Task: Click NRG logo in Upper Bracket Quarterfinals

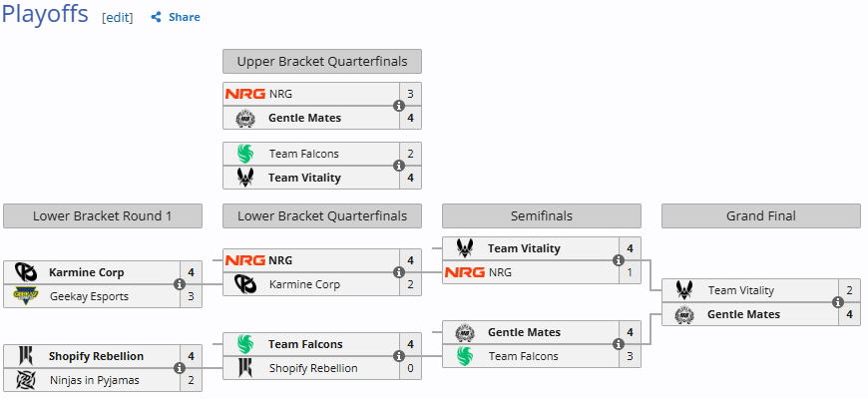Action: (x=245, y=94)
